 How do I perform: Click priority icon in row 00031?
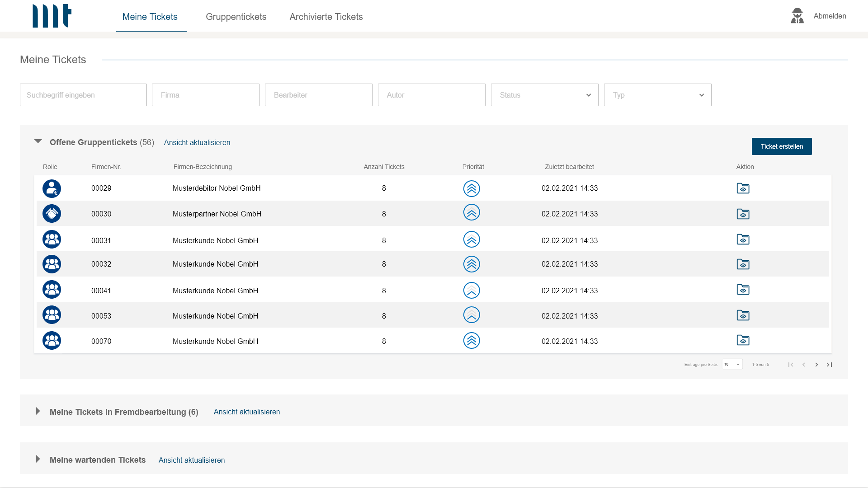point(472,239)
